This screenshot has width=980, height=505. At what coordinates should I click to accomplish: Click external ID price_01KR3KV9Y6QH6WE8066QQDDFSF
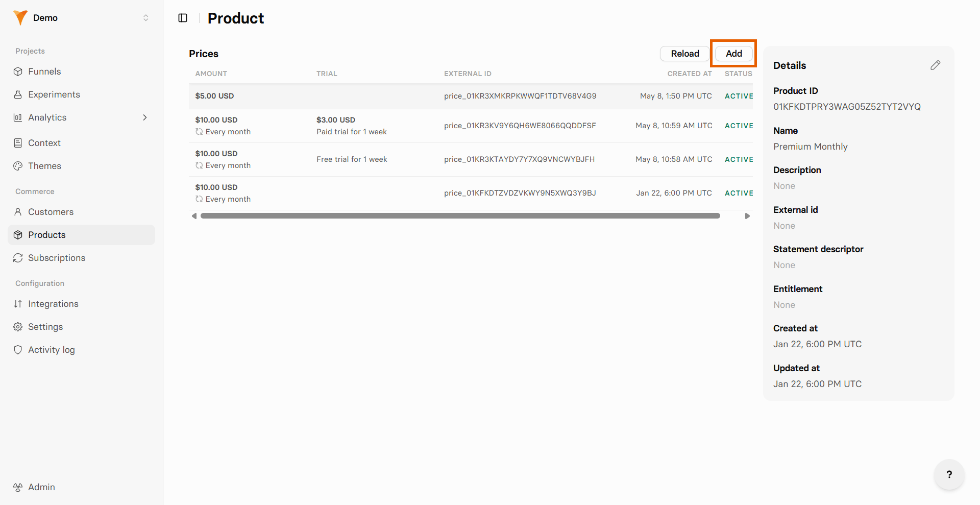[x=520, y=126]
